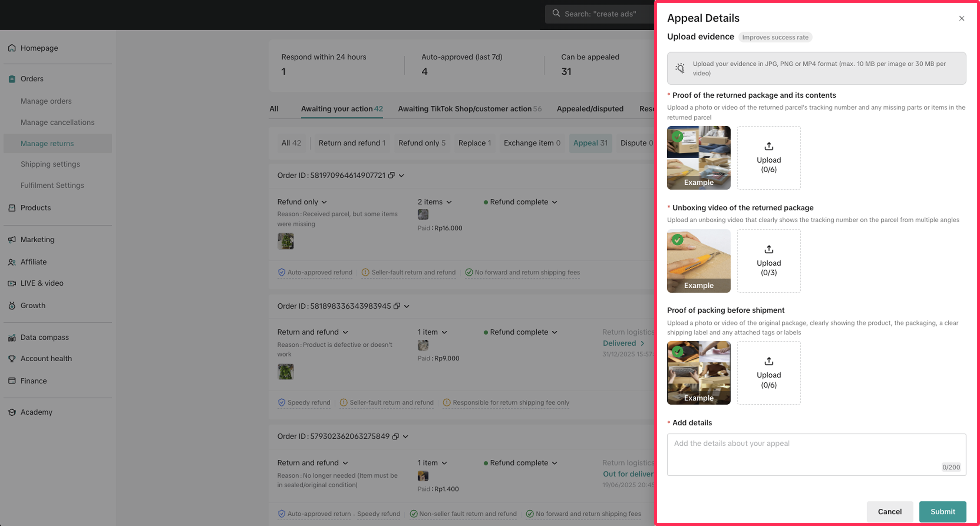Image resolution: width=980 pixels, height=526 pixels.
Task: Expand the 2 items chevron
Action: pos(449,202)
